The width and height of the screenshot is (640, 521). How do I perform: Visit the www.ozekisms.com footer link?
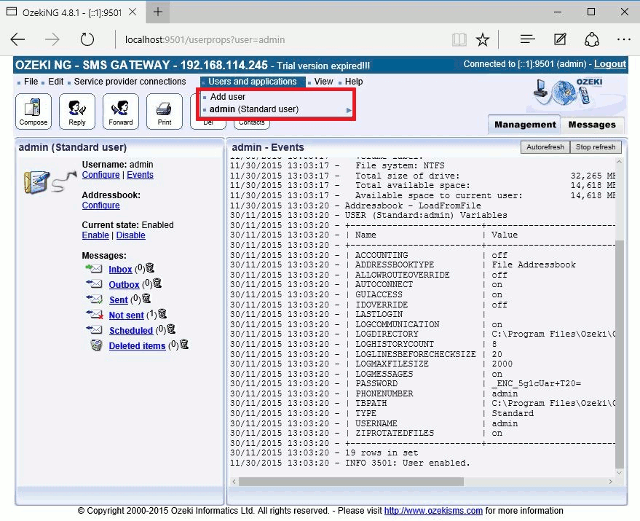point(433,511)
